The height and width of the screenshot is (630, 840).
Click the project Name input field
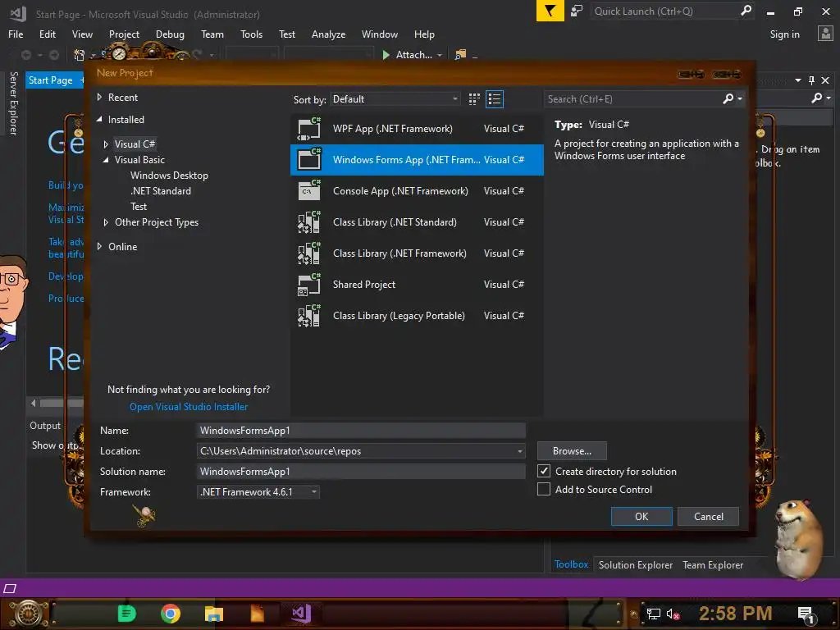pos(361,430)
